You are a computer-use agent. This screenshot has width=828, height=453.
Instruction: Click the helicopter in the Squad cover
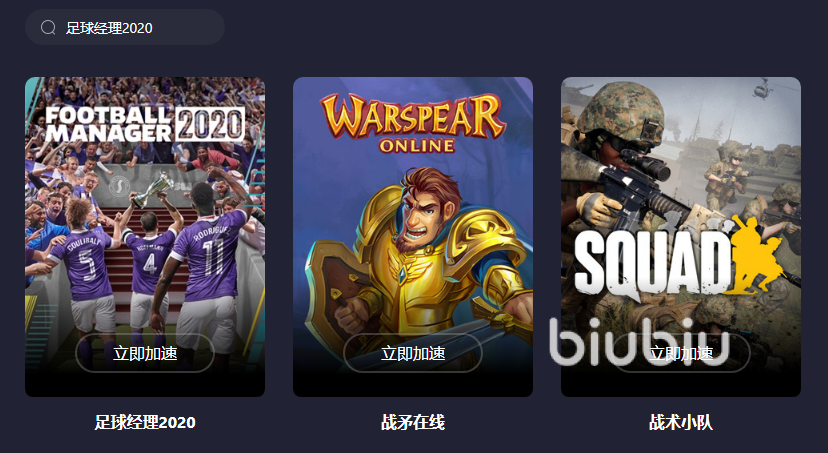[x=764, y=88]
